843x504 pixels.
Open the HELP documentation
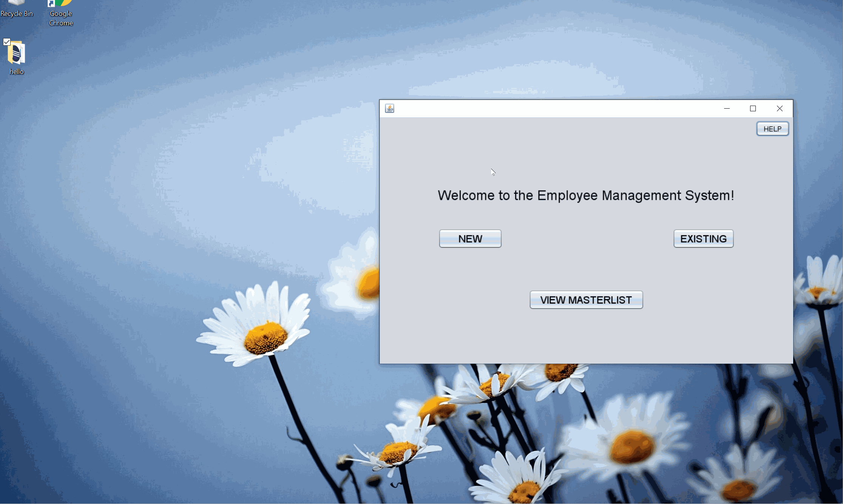coord(772,128)
